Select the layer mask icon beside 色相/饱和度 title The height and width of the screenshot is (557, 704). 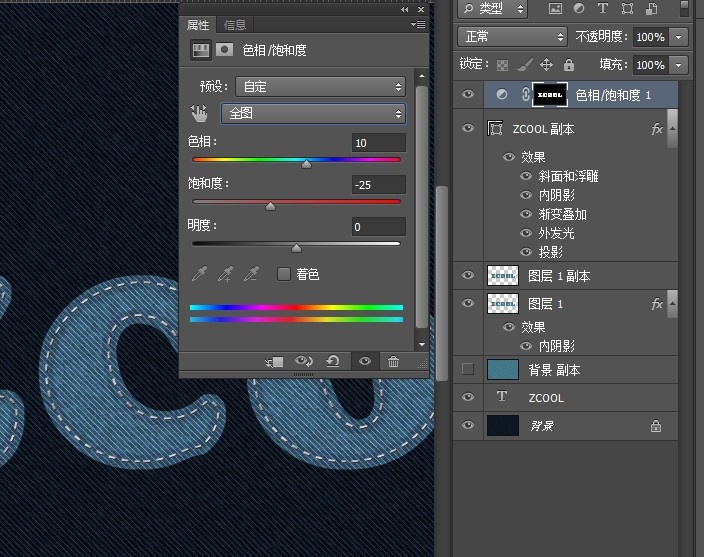coord(225,49)
